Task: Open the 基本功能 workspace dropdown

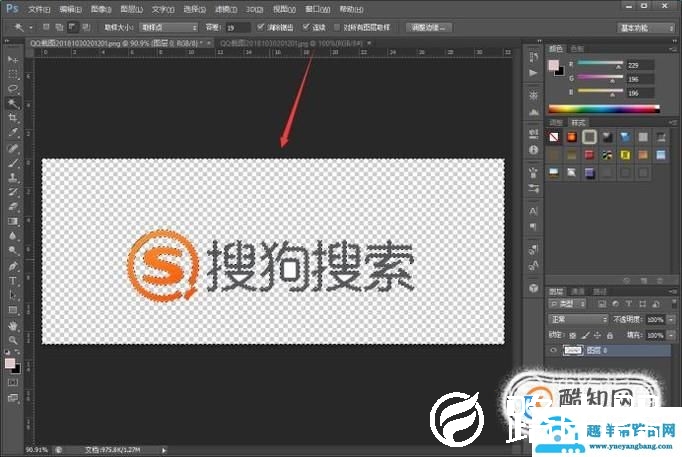Action: coord(646,28)
